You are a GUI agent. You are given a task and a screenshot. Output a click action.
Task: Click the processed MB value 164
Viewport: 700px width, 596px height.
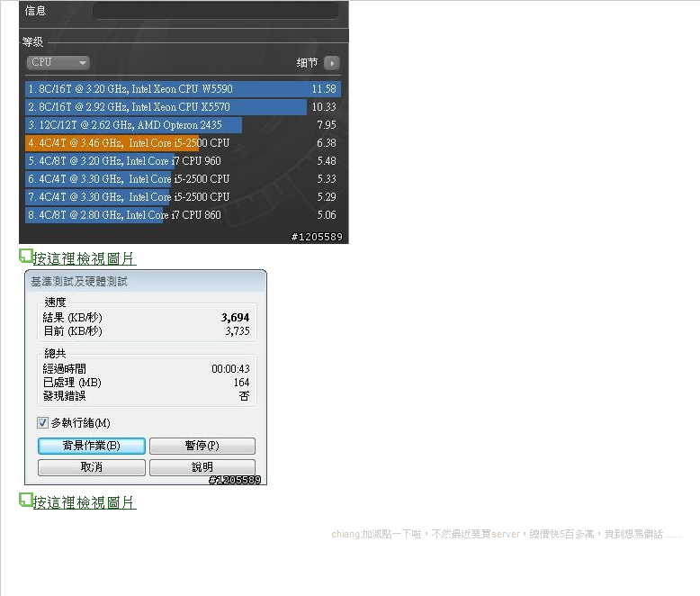tap(241, 383)
